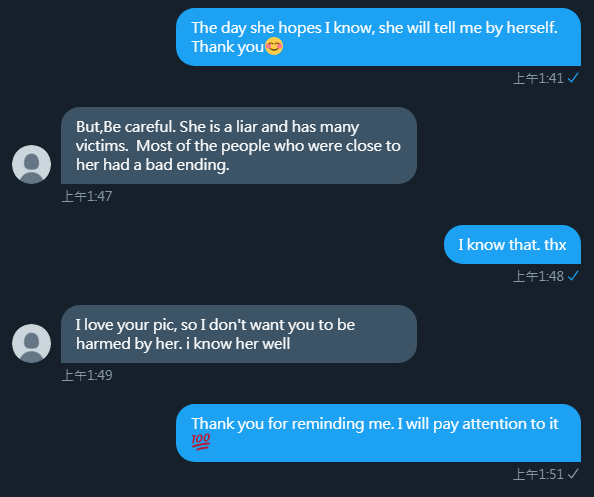Select the 'Thank you for reminding me' bubble

point(378,433)
